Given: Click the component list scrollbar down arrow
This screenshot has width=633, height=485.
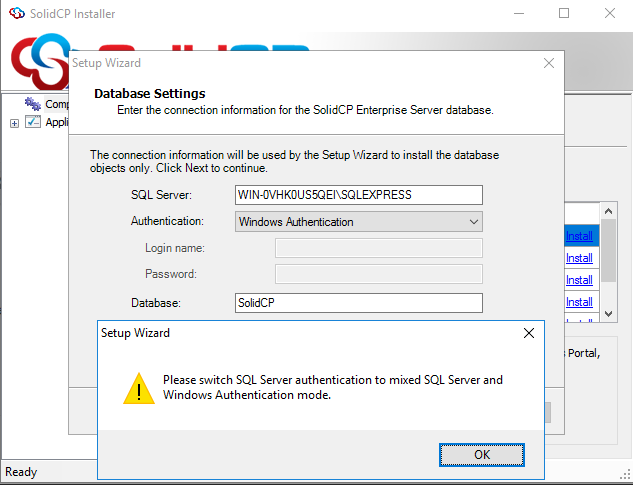Looking at the screenshot, I should 608,313.
